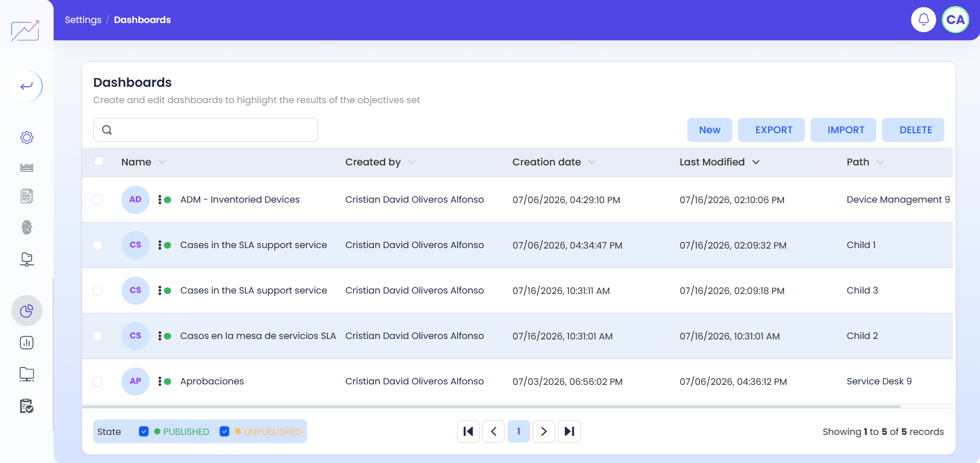Uncheck the PUBLISHED state filter

[x=144, y=431]
